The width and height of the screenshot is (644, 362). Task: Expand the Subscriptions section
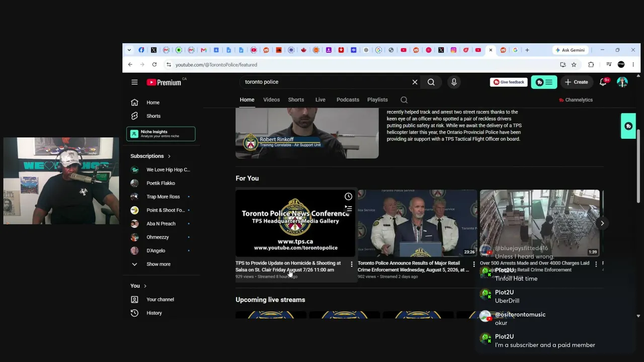(x=151, y=156)
